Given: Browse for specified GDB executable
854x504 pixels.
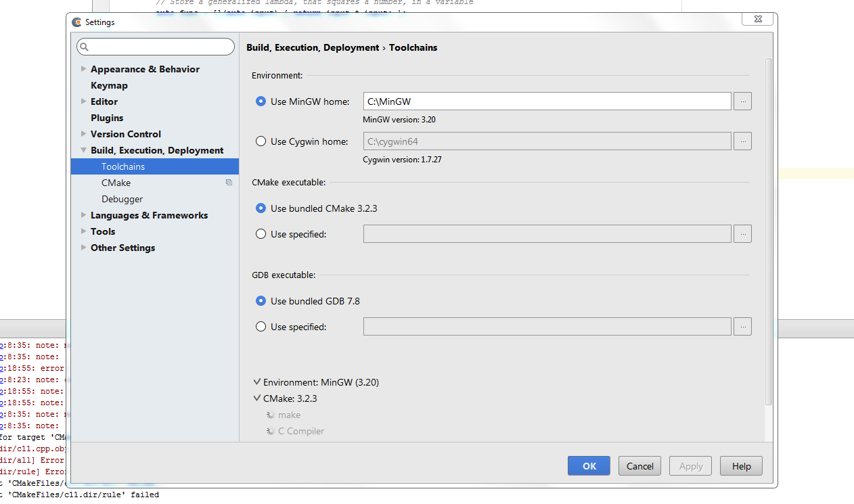Looking at the screenshot, I should [x=742, y=327].
